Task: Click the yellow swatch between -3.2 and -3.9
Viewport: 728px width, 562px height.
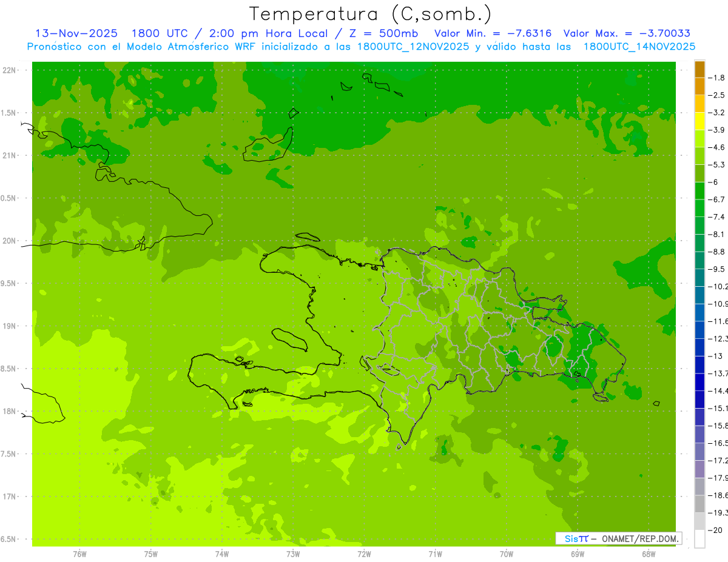Action: coord(699,121)
